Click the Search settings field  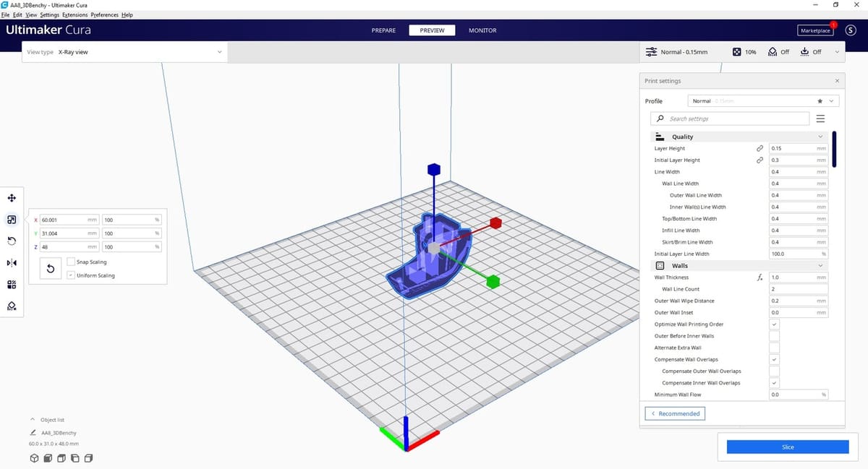click(730, 119)
